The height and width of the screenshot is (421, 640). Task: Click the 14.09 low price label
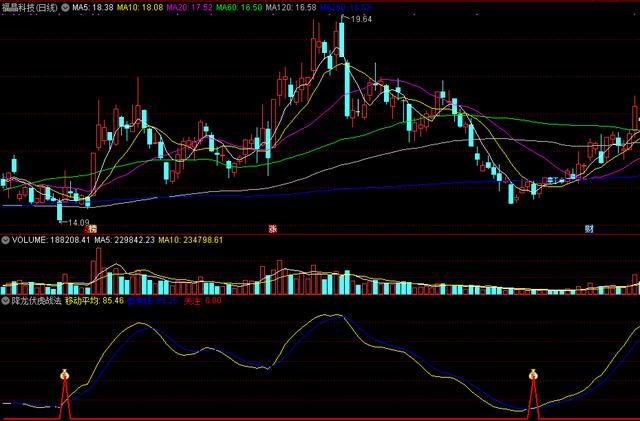click(77, 222)
